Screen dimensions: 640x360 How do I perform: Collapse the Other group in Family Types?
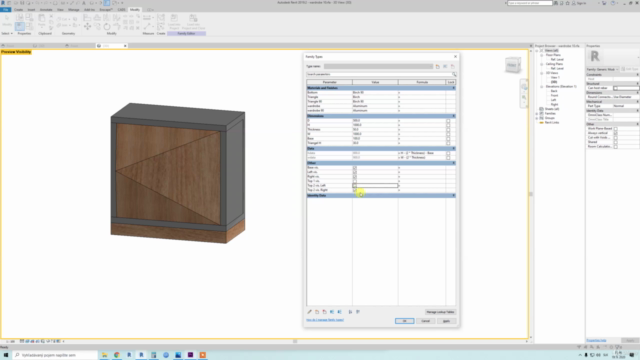[x=453, y=163]
